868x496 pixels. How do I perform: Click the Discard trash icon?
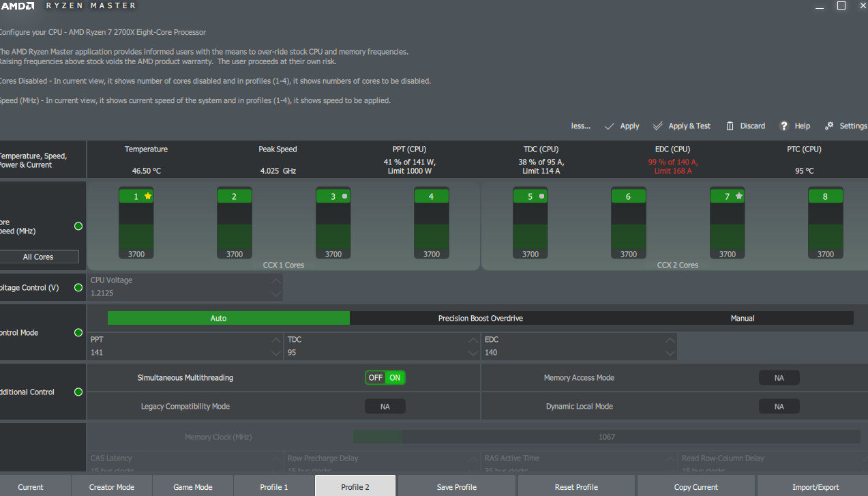click(x=730, y=126)
